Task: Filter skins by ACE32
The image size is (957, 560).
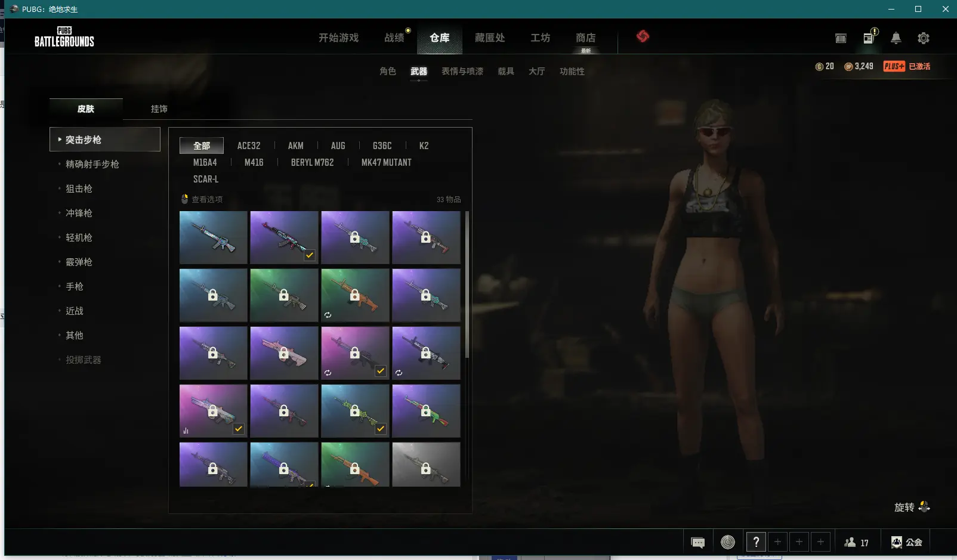Action: pyautogui.click(x=249, y=146)
